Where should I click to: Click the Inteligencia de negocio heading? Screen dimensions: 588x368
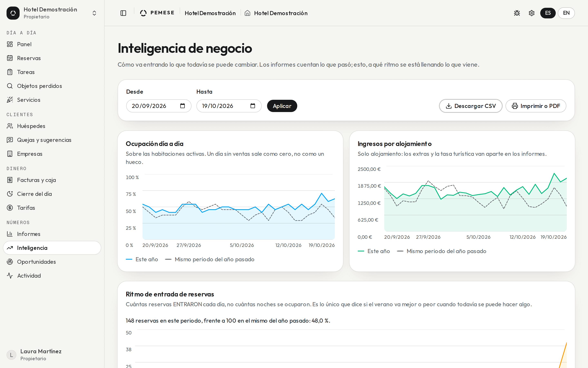185,48
